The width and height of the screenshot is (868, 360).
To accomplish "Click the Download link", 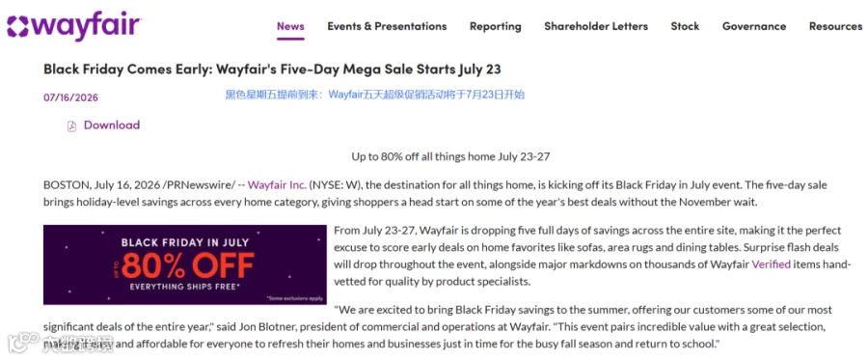I will click(112, 125).
